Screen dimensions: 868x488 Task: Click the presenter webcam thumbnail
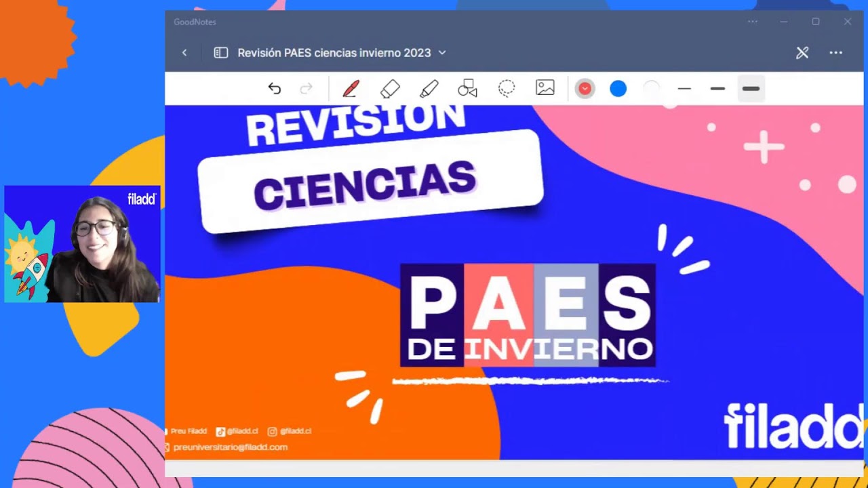[x=82, y=244]
